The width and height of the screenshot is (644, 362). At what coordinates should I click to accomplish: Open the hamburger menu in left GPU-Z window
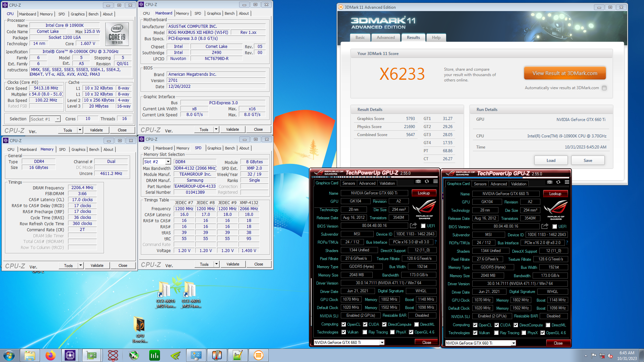(x=435, y=181)
